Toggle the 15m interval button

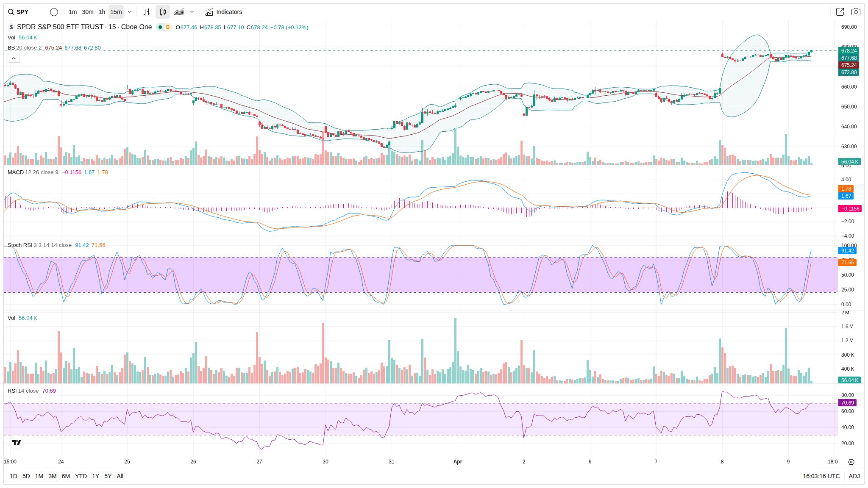(116, 12)
